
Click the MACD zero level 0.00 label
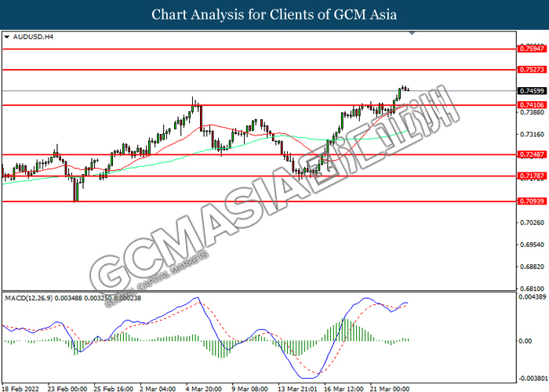click(x=525, y=341)
